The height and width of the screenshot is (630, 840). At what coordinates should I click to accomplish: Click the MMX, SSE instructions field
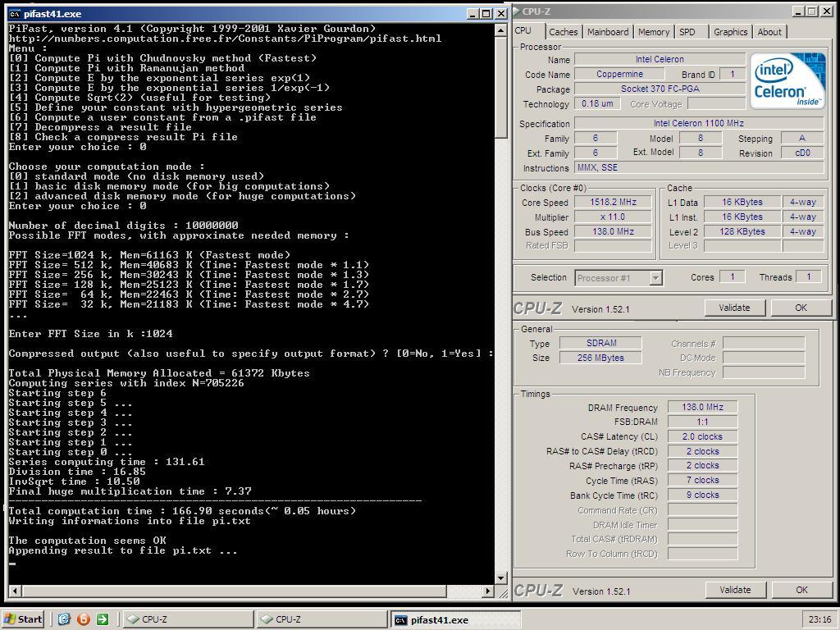699,167
